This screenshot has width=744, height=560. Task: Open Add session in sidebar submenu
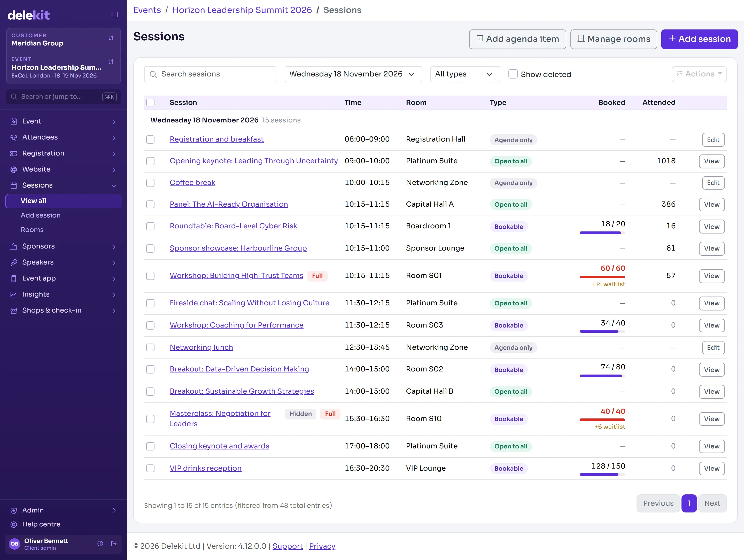(41, 215)
